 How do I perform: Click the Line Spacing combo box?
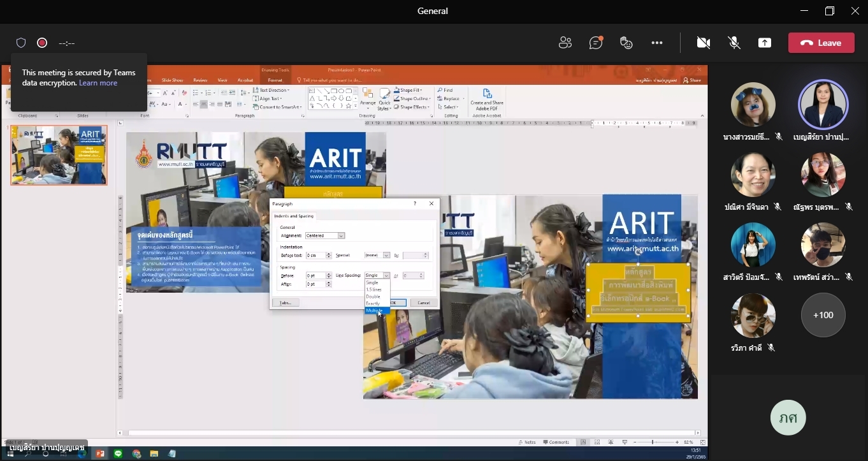(x=377, y=275)
